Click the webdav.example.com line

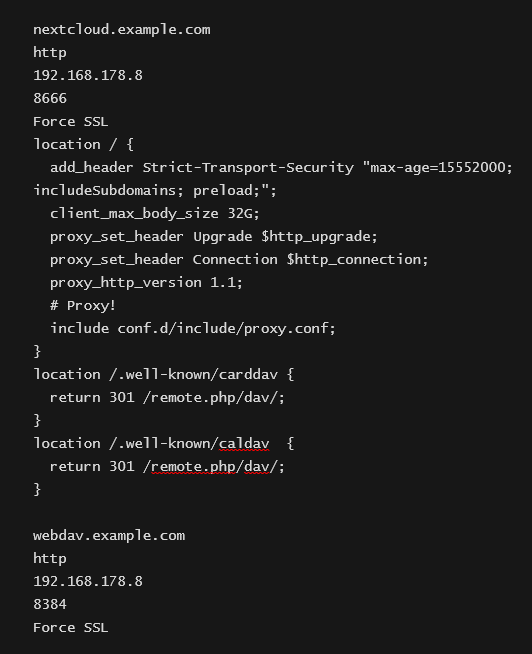click(109, 536)
